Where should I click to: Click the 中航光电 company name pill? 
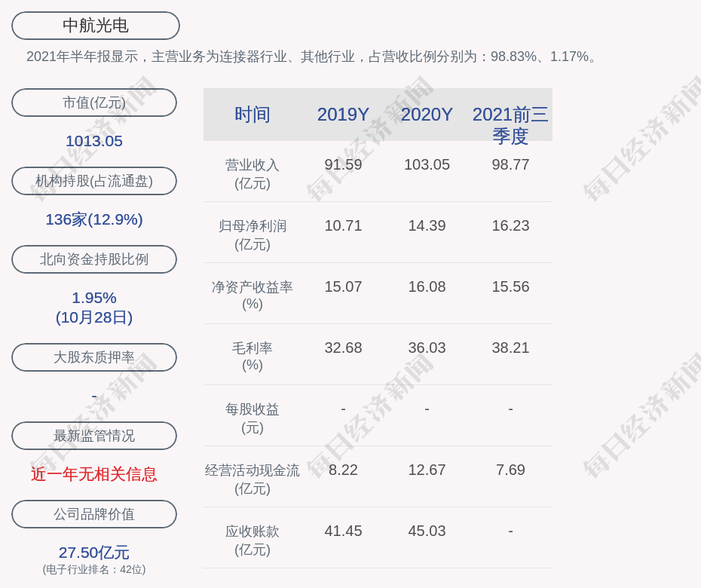point(96,26)
